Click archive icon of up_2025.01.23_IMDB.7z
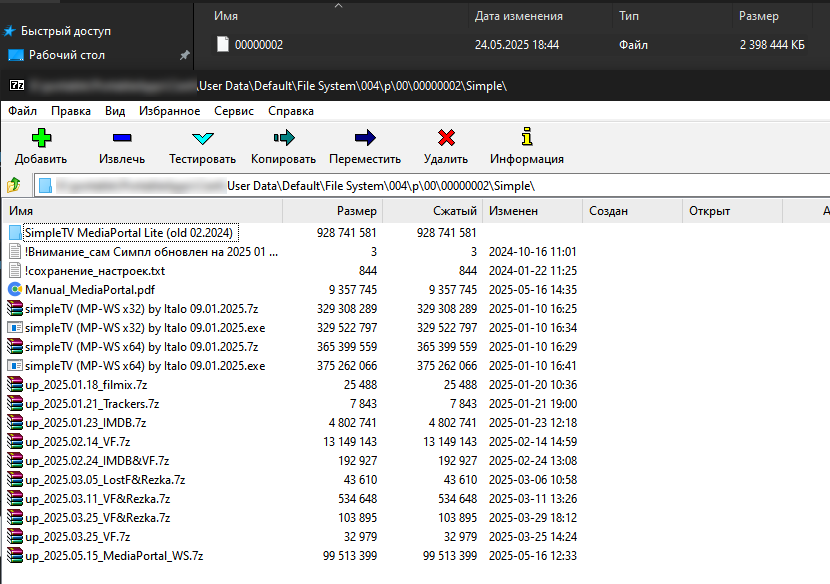 tap(15, 423)
